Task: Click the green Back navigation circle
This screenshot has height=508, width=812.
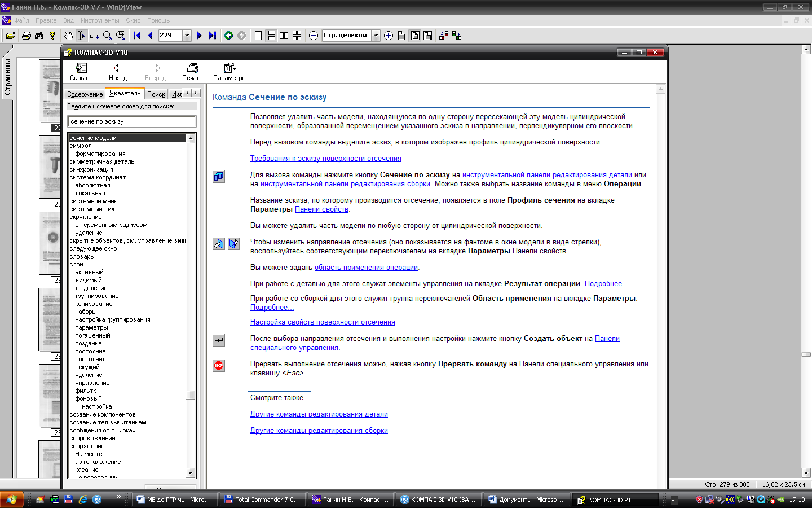Action: click(x=228, y=36)
